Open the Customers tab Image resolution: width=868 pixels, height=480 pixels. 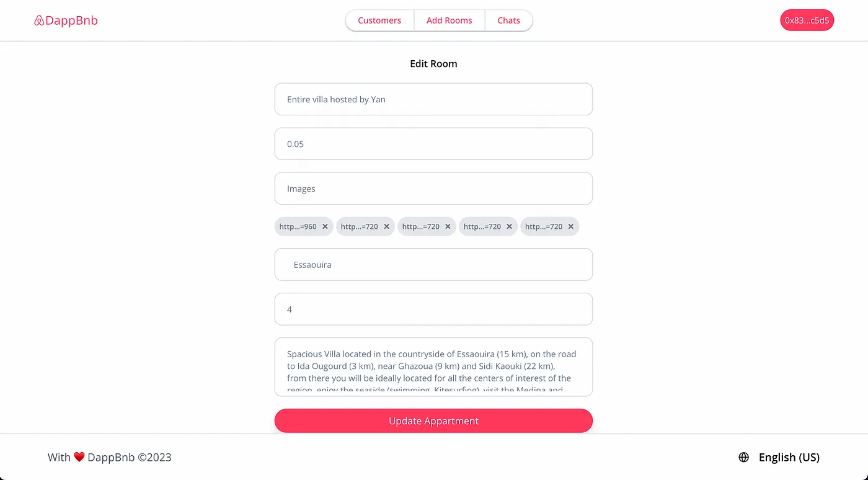379,20
